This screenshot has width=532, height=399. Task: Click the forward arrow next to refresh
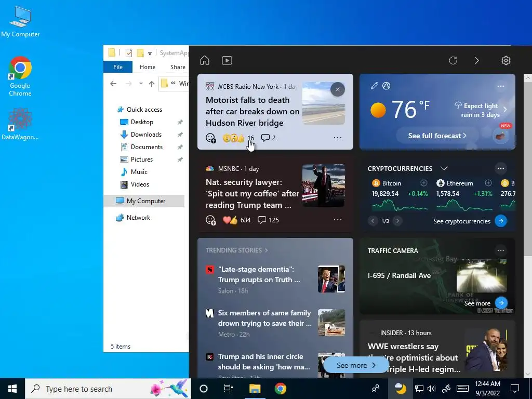click(477, 60)
